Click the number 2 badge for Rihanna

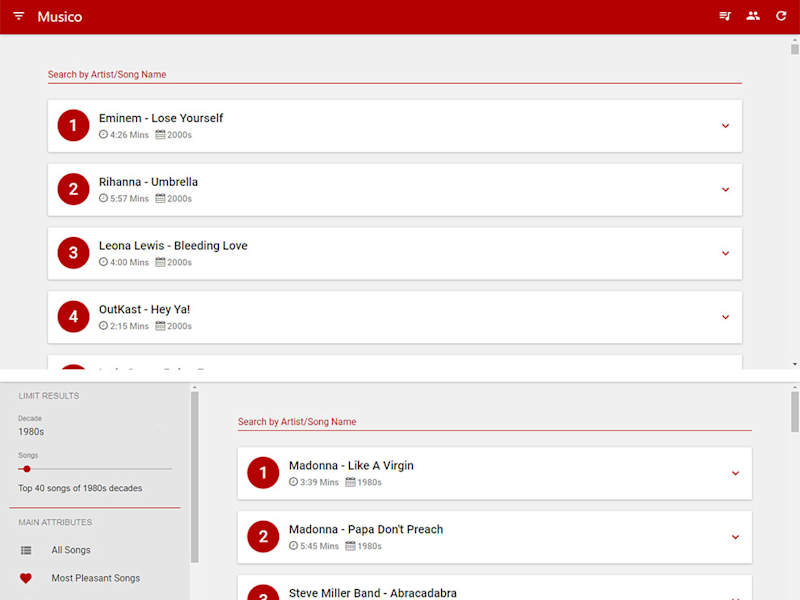pos(73,189)
